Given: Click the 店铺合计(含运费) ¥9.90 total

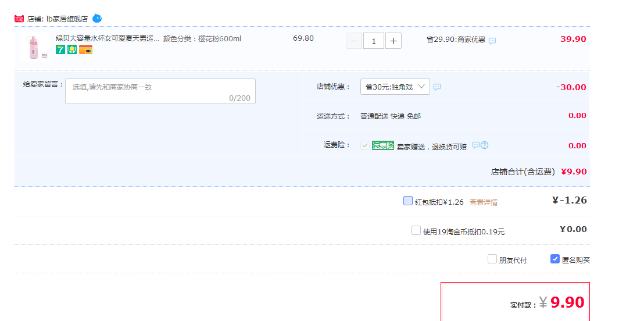Looking at the screenshot, I should (538, 172).
